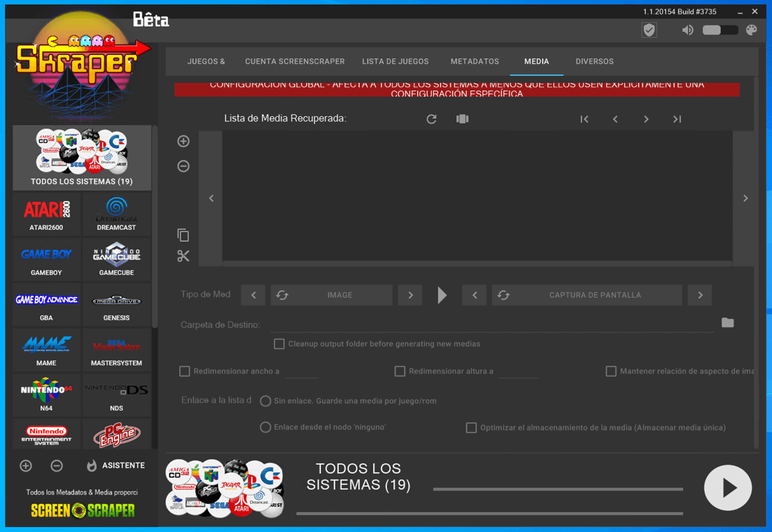Viewport: 772px width, 532px height.
Task: Click the resize height value field
Action: [x=518, y=371]
